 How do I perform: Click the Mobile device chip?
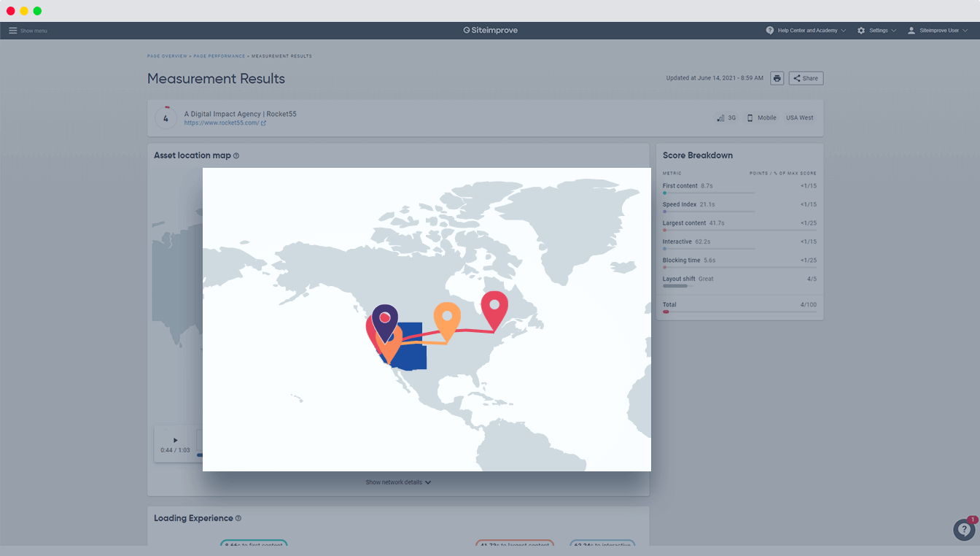click(x=762, y=117)
